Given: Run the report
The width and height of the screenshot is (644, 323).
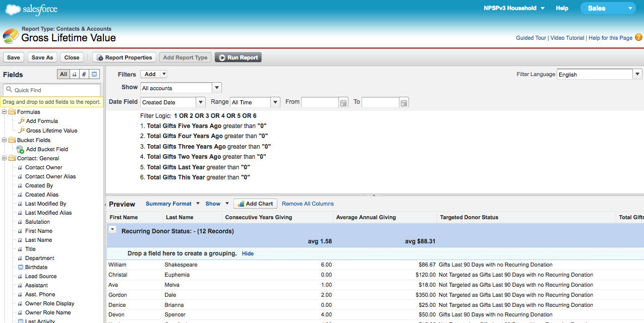Looking at the screenshot, I should coord(238,57).
